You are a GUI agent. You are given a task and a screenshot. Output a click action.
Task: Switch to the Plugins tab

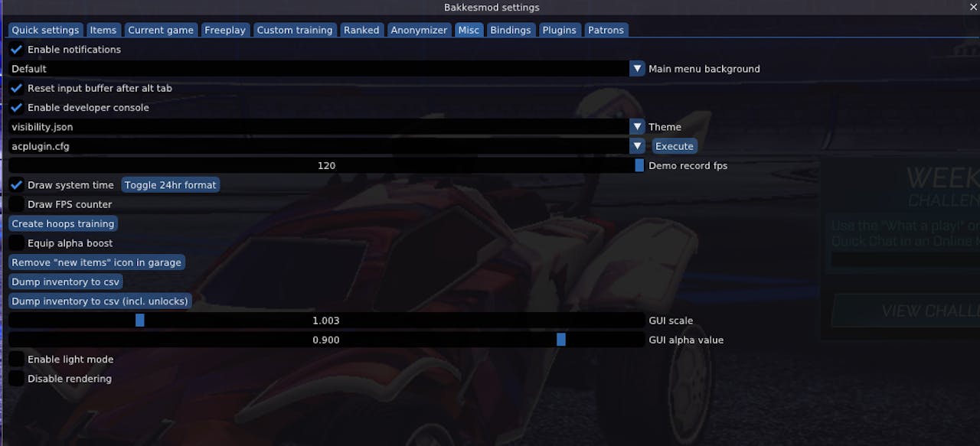point(559,31)
